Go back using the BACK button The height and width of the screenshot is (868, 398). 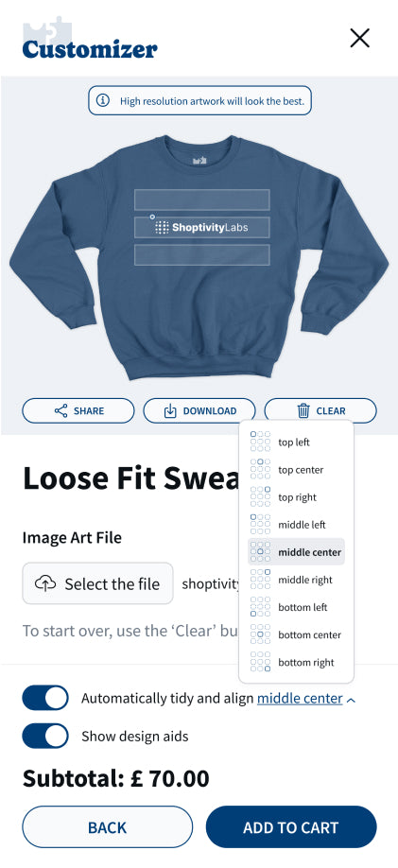[x=108, y=827]
